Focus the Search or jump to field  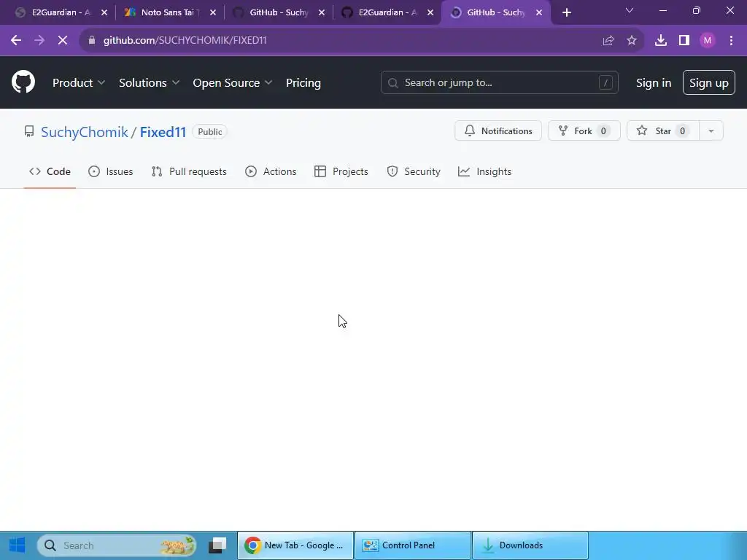pyautogui.click(x=499, y=82)
